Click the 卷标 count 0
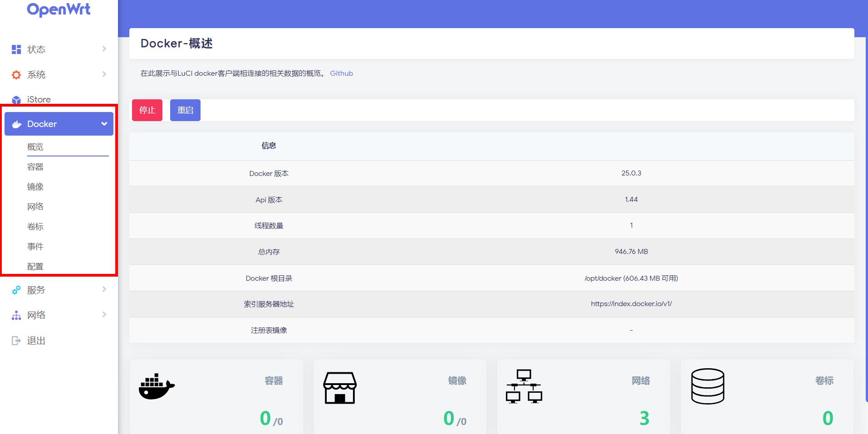This screenshot has height=434, width=868. click(x=828, y=418)
